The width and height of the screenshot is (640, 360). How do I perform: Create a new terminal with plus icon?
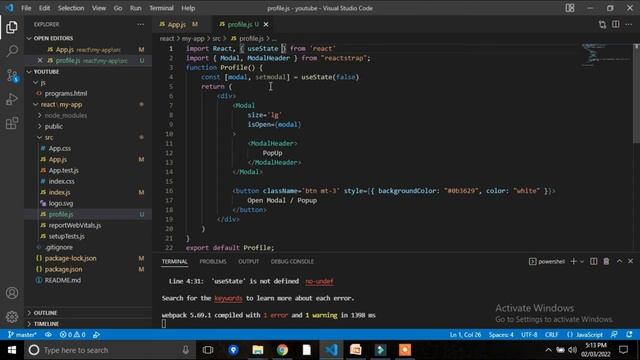click(x=573, y=262)
